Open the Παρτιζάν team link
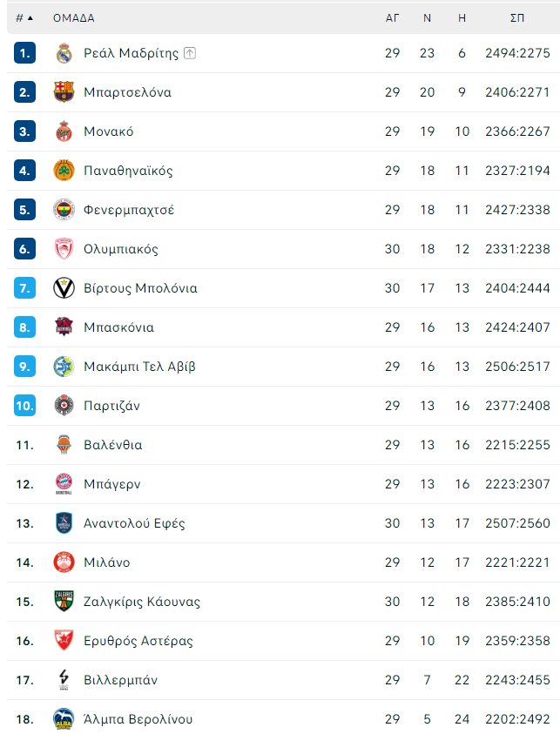The width and height of the screenshot is (560, 734). [x=111, y=406]
